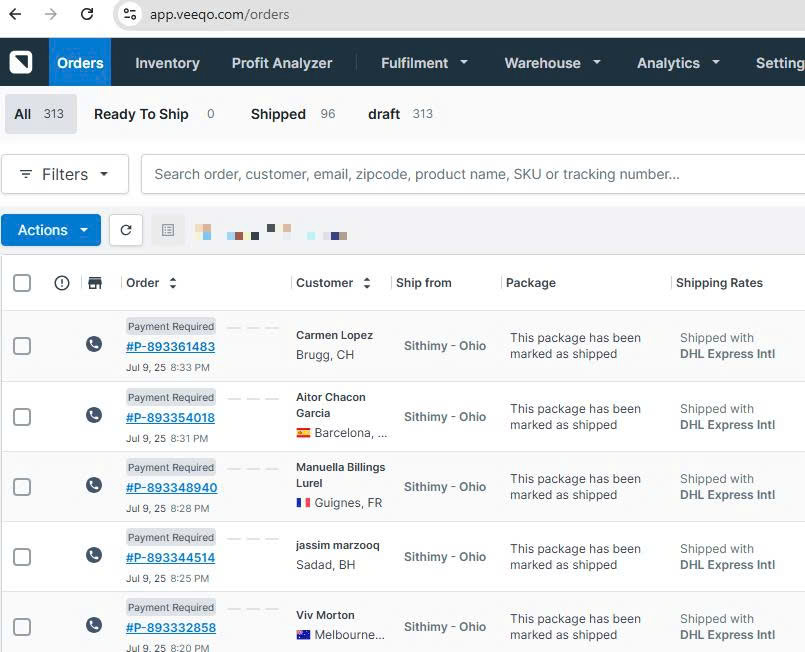Image resolution: width=805 pixels, height=652 pixels.
Task: Toggle the select-all orders checkbox
Action: pyautogui.click(x=22, y=283)
